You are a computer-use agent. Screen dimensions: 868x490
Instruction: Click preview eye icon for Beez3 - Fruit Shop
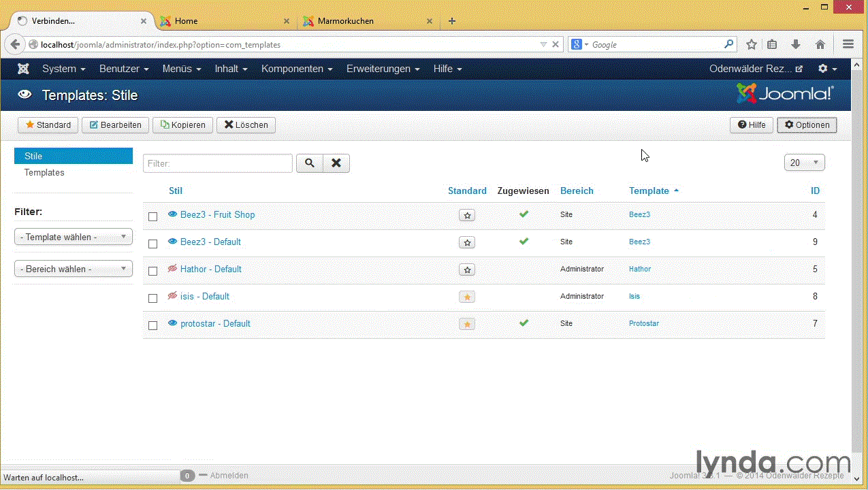coord(173,214)
